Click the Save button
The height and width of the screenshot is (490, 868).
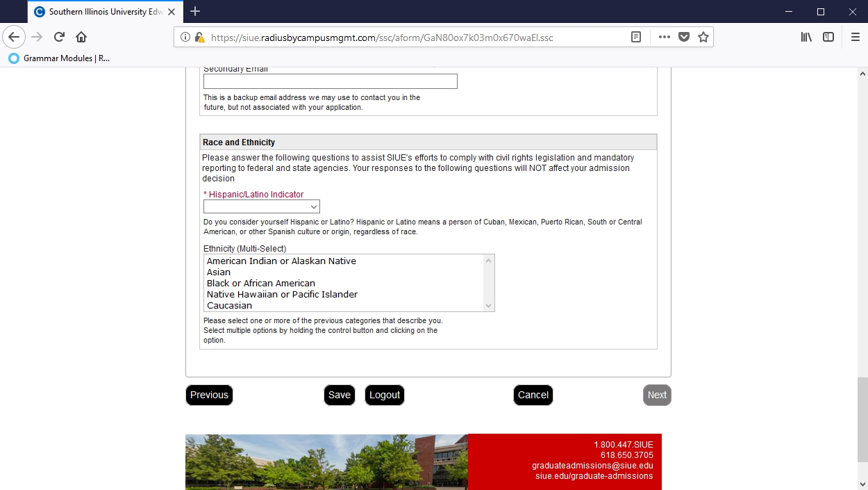click(x=339, y=395)
